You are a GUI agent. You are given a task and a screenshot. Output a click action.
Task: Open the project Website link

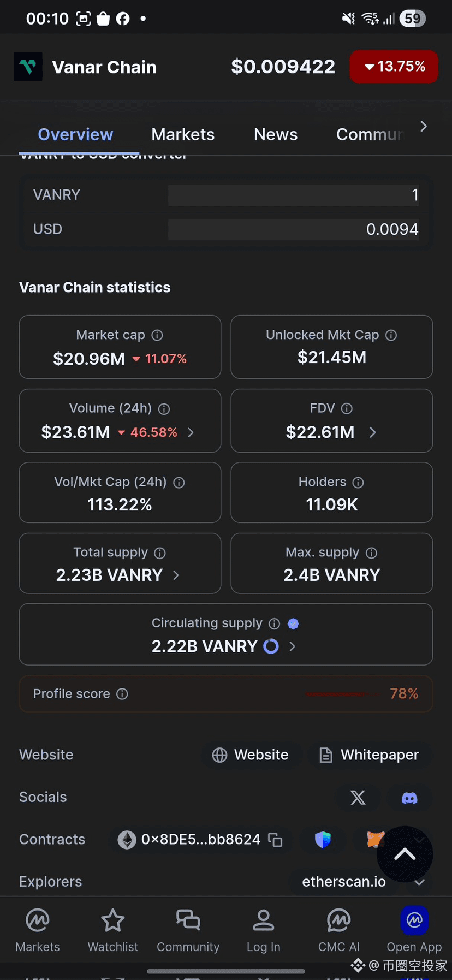(x=251, y=755)
